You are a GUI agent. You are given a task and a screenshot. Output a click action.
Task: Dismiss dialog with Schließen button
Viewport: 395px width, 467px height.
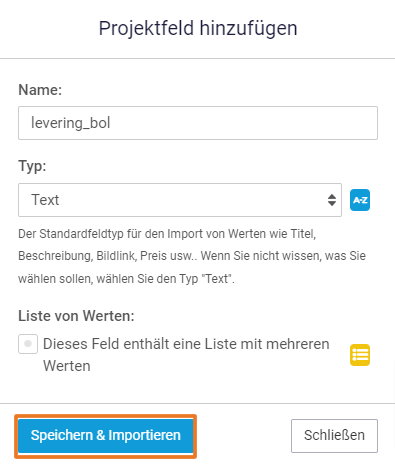[x=334, y=436]
